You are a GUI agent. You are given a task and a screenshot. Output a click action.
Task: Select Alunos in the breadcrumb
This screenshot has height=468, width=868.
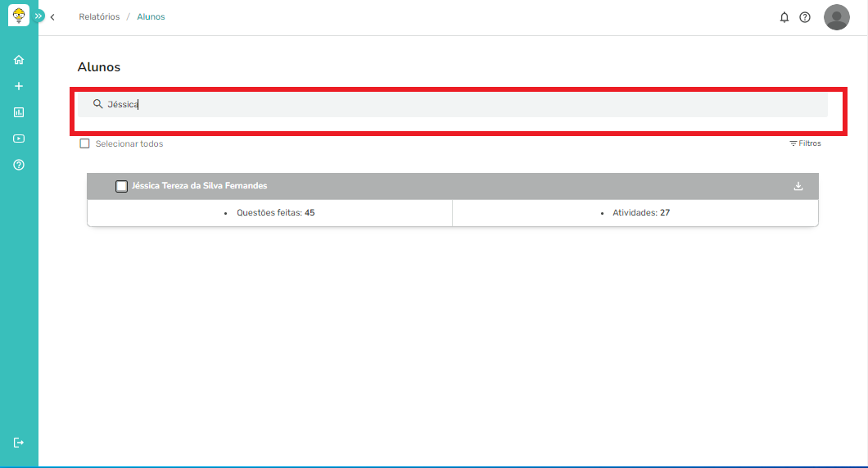[151, 17]
